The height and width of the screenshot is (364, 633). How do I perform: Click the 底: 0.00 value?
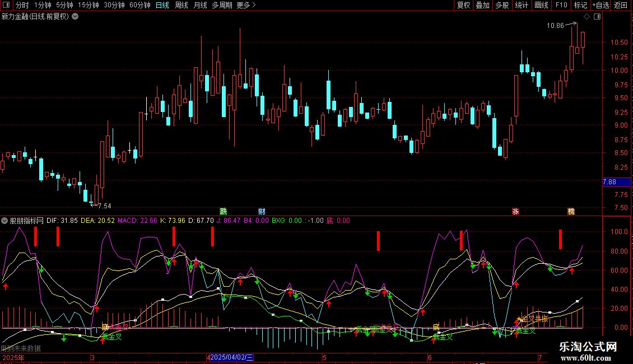[338, 221]
